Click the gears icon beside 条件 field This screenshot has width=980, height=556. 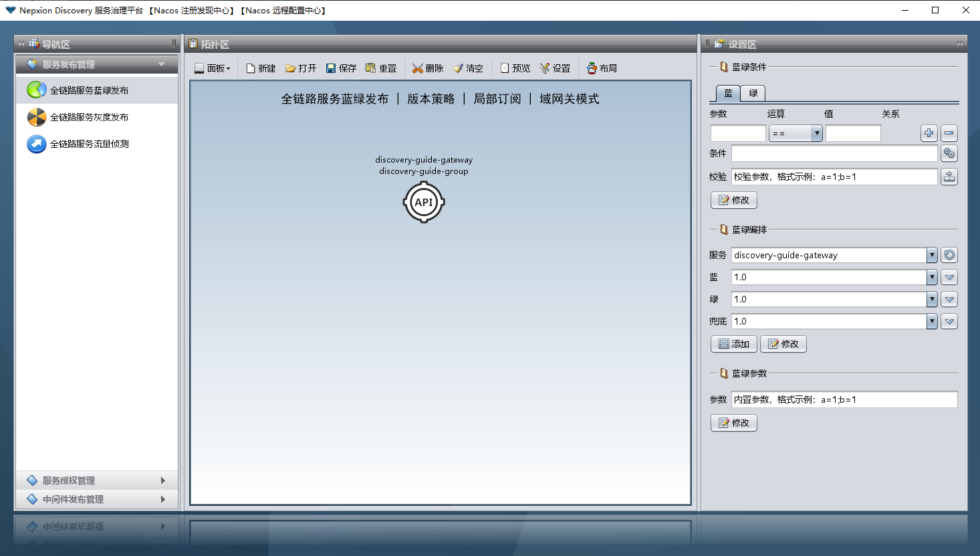pos(949,153)
